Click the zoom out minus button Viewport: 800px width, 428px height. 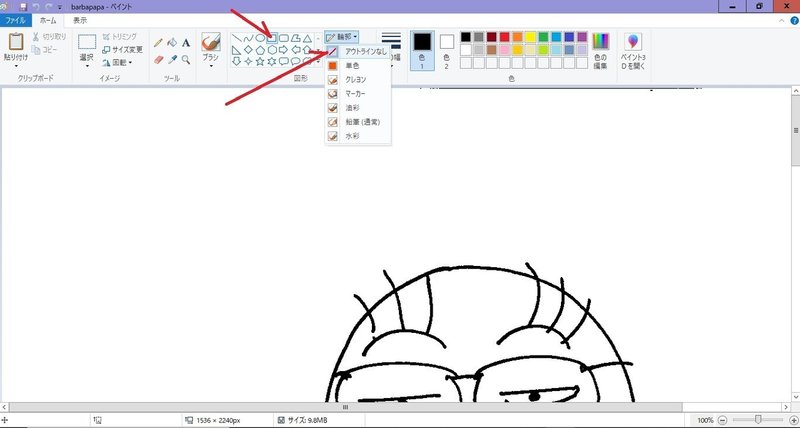click(722, 420)
